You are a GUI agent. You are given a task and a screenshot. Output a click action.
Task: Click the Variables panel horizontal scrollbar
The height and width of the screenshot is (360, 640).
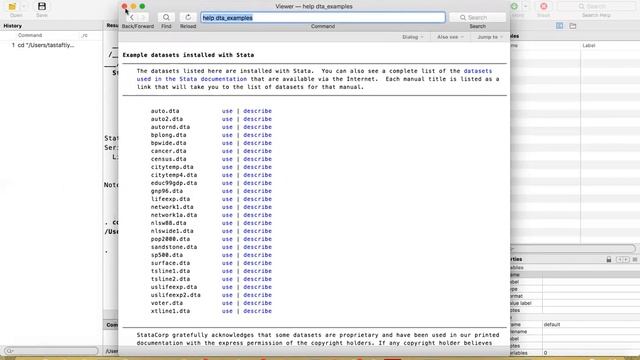(x=573, y=249)
